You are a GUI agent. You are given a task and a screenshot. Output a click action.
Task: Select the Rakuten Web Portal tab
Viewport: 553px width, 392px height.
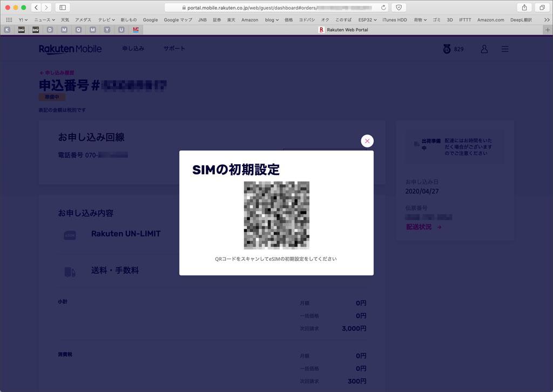point(343,30)
